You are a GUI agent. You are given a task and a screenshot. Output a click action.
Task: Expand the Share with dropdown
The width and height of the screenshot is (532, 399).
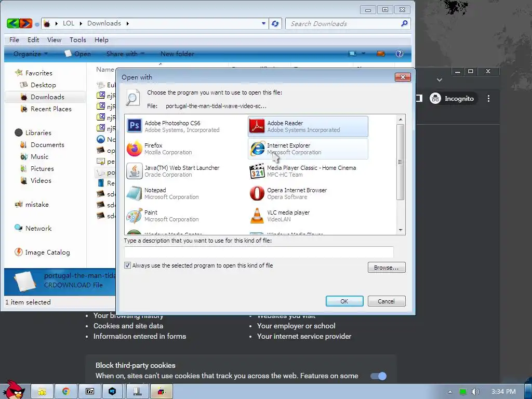(x=126, y=54)
